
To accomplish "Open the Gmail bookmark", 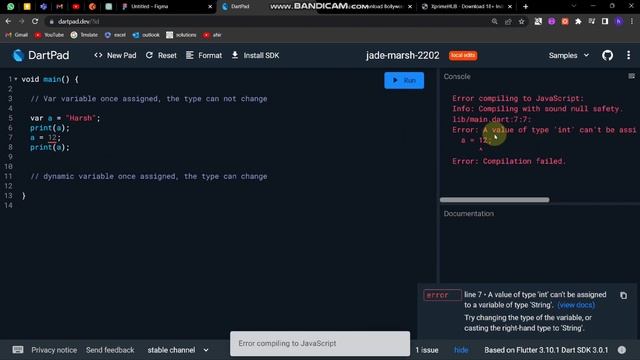I will click(x=16, y=35).
